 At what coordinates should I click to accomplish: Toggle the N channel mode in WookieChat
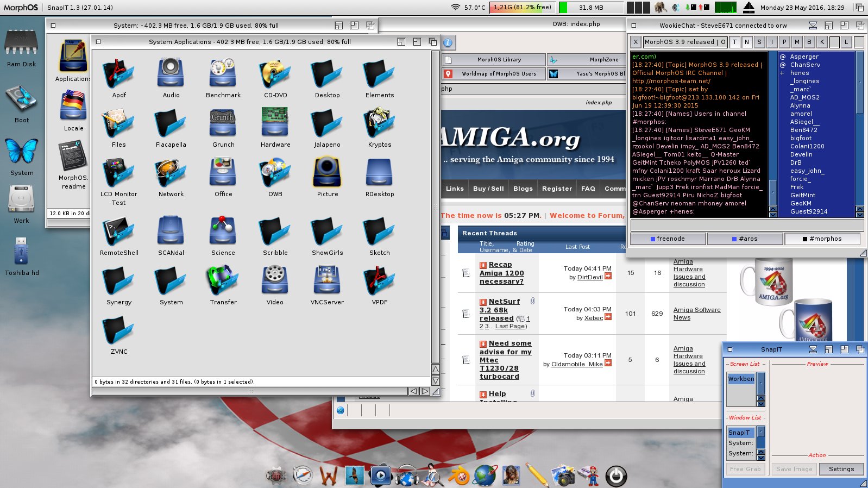[x=747, y=42]
